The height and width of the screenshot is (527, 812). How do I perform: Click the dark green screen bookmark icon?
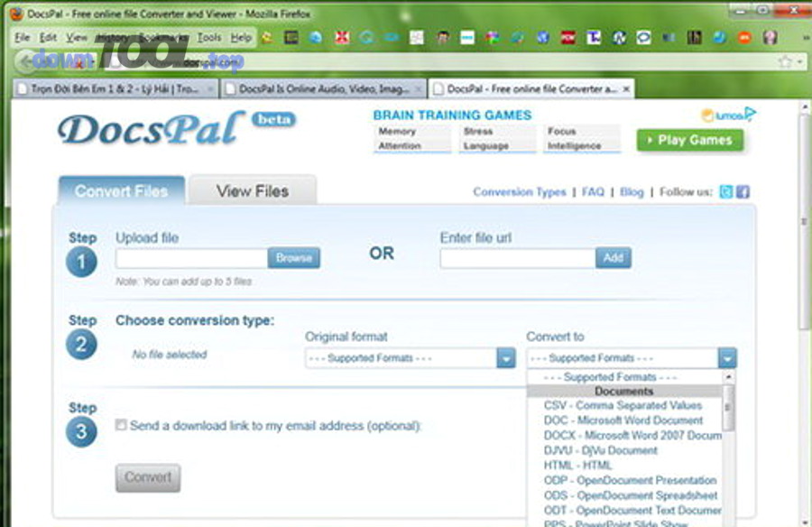(x=291, y=37)
